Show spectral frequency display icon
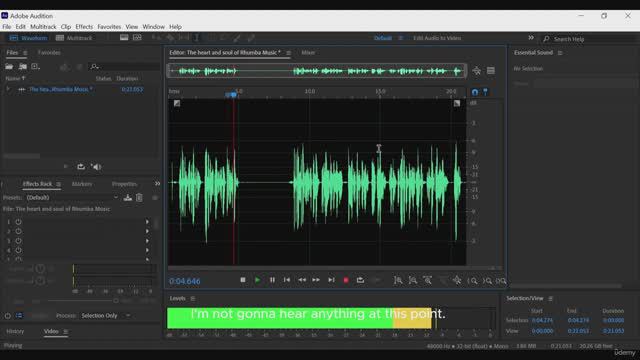This screenshot has width=640, height=360. click(124, 38)
